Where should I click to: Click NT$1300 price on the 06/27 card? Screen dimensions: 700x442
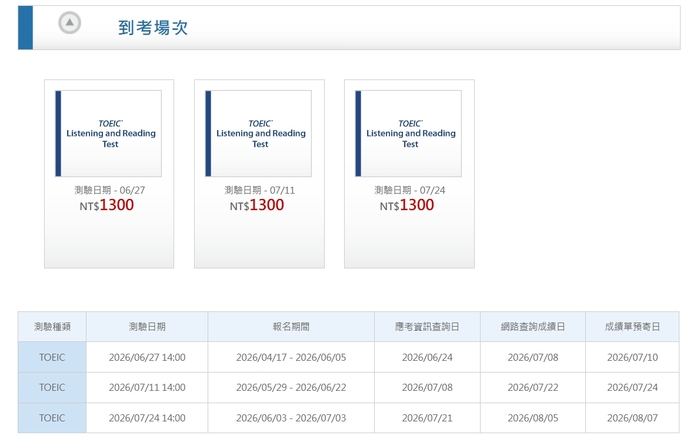(x=107, y=205)
